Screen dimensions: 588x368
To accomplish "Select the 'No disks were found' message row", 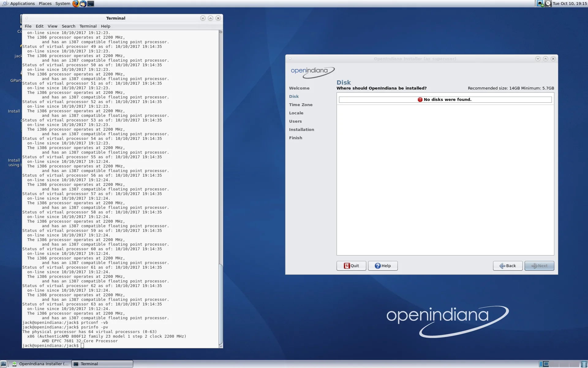I will click(445, 100).
